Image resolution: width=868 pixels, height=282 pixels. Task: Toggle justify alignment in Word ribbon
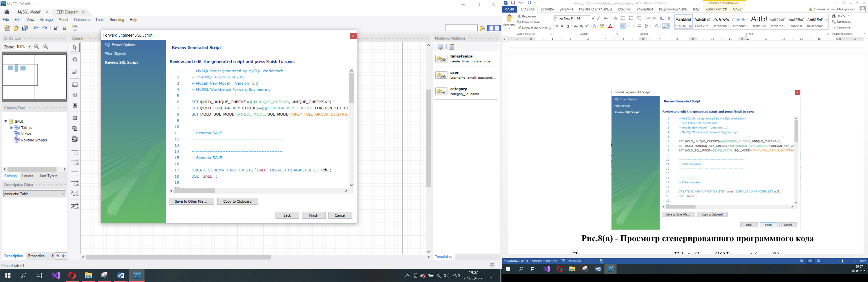[639, 26]
